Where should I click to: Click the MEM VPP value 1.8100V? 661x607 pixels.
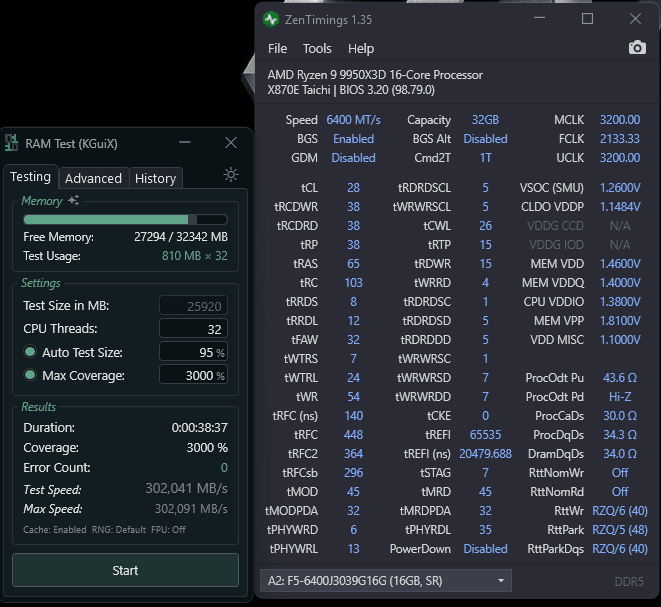[620, 321]
